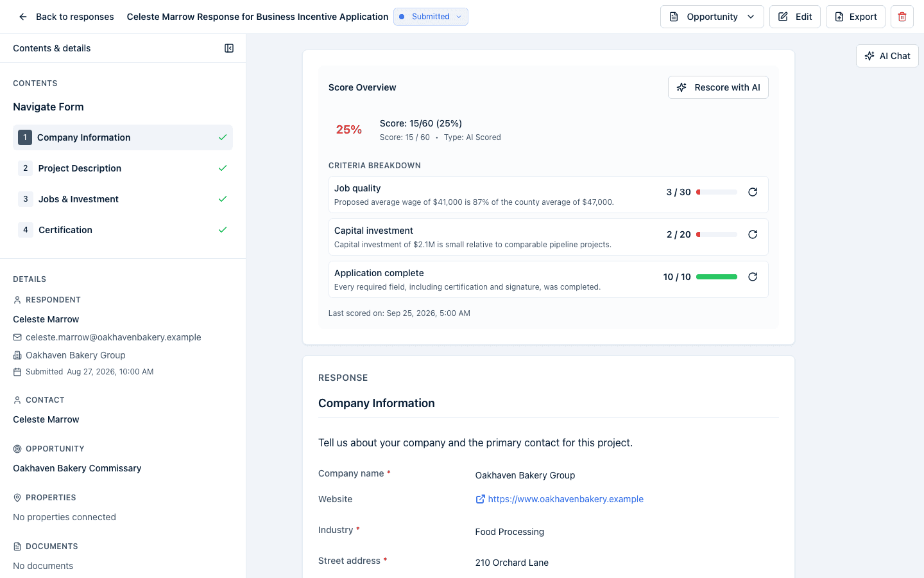Click the Food Processing industry value
Viewport: 924px width, 578px height.
tap(509, 532)
